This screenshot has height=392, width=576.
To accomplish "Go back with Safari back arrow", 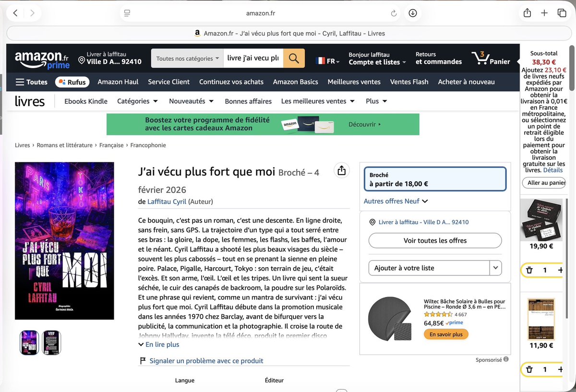I will tap(15, 13).
